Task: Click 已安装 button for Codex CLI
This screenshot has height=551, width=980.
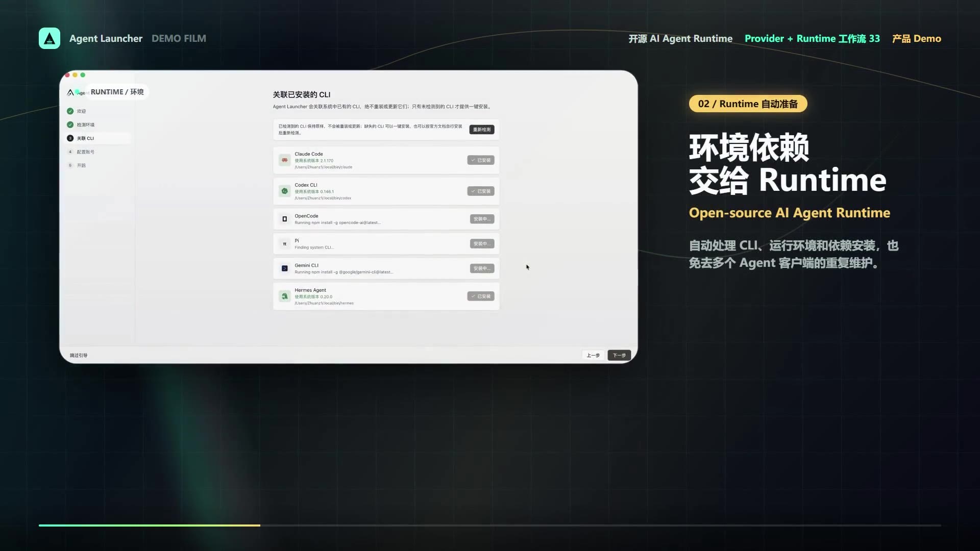Action: (x=481, y=191)
